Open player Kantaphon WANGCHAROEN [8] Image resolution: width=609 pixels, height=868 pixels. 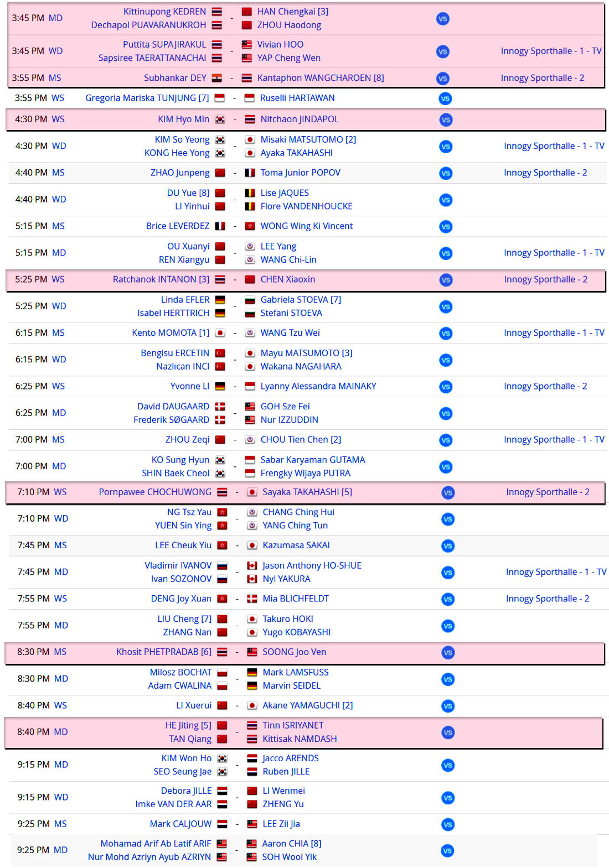pos(321,78)
